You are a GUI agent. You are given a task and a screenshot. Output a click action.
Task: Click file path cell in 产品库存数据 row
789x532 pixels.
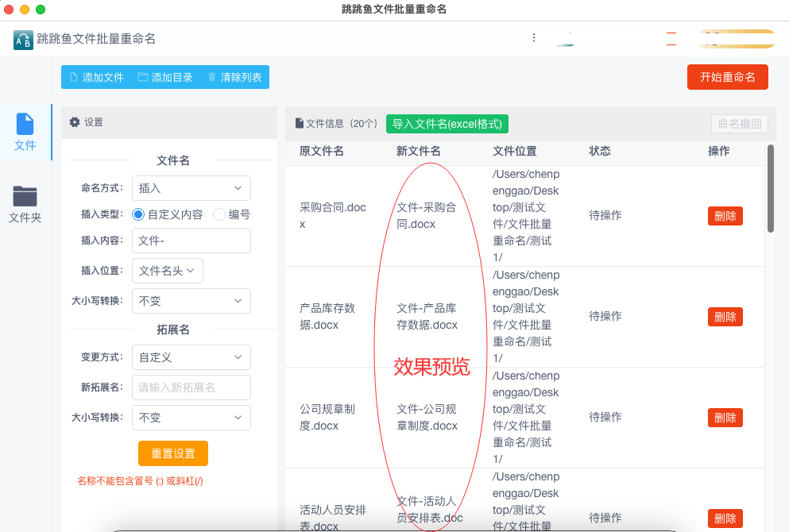point(526,316)
